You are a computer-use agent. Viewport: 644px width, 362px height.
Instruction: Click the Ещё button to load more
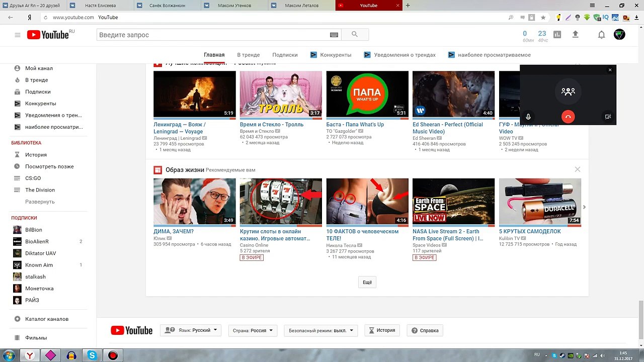[x=367, y=283]
